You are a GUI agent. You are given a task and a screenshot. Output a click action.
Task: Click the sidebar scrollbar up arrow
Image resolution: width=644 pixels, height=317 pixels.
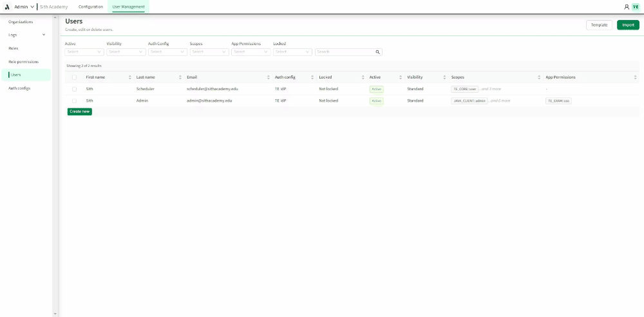[x=55, y=17]
